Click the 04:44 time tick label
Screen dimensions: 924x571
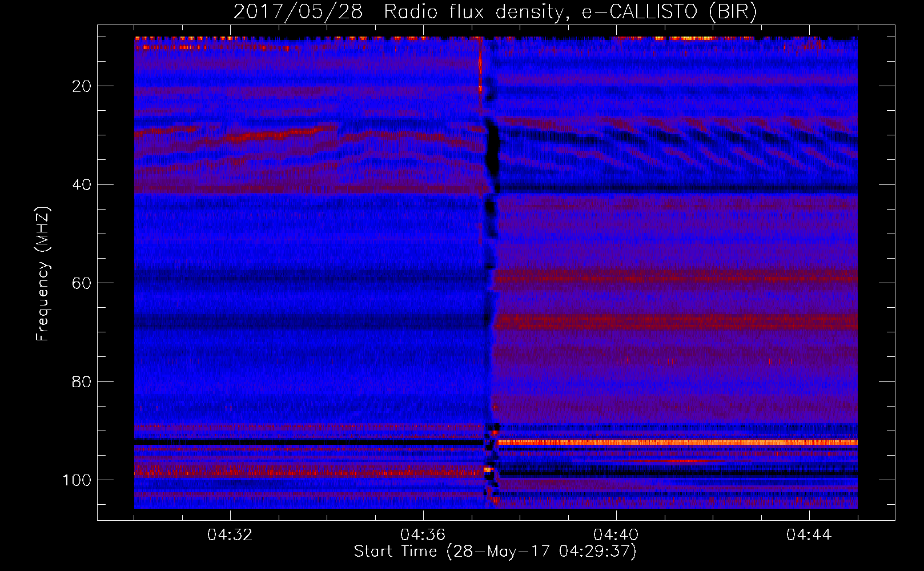(x=809, y=535)
